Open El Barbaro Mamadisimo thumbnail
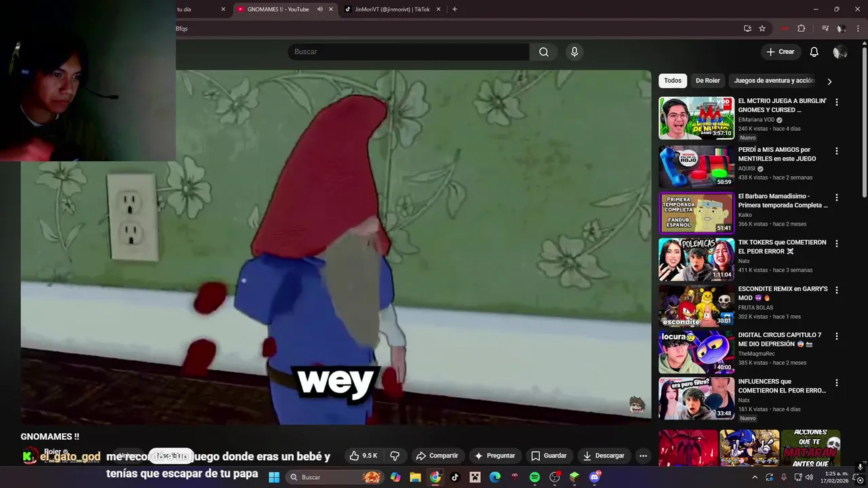 pyautogui.click(x=696, y=213)
